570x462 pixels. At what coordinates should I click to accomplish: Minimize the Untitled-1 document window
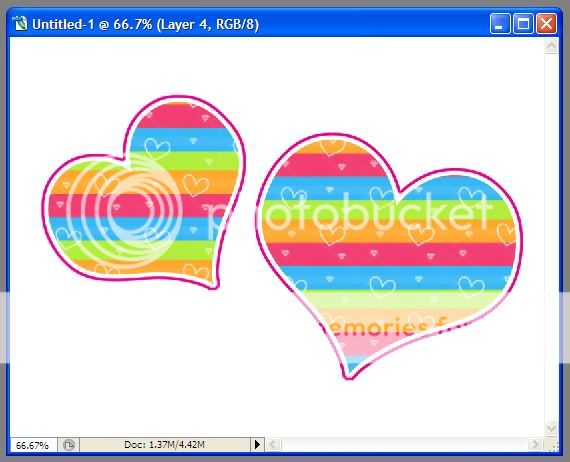(x=500, y=24)
